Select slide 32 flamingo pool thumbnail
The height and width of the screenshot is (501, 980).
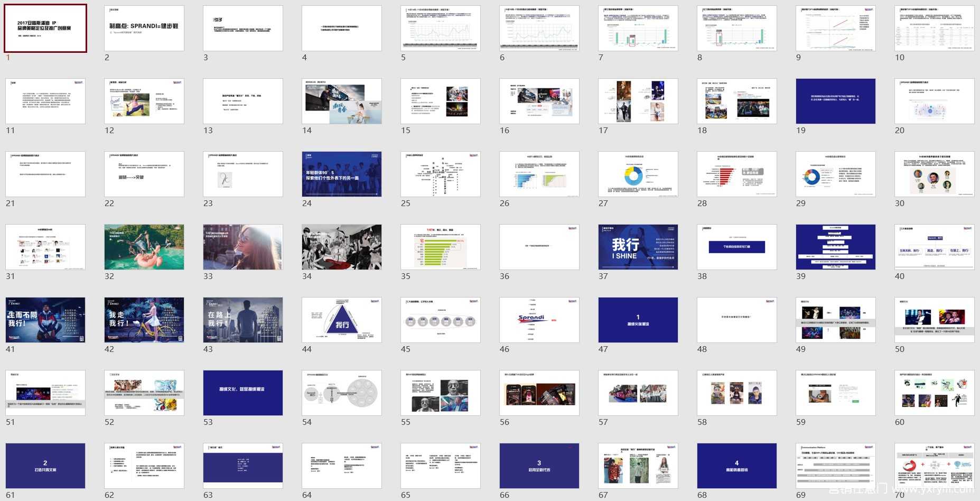click(x=144, y=247)
